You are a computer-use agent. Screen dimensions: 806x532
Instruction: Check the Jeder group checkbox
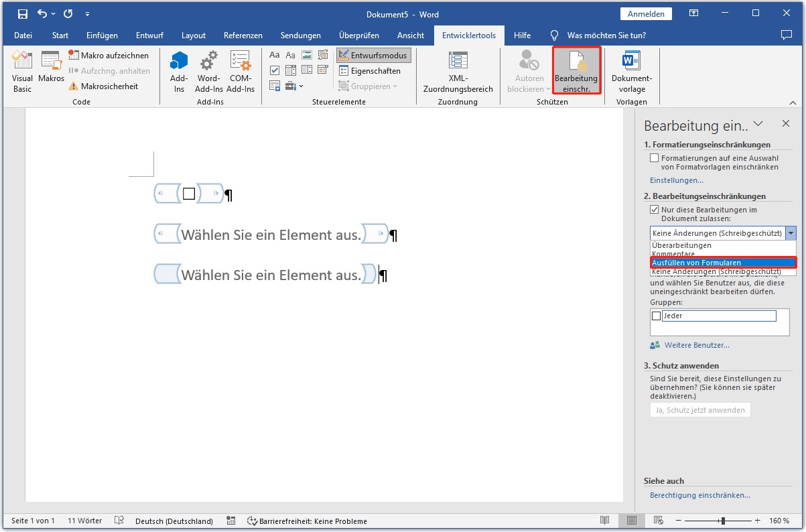pyautogui.click(x=656, y=315)
